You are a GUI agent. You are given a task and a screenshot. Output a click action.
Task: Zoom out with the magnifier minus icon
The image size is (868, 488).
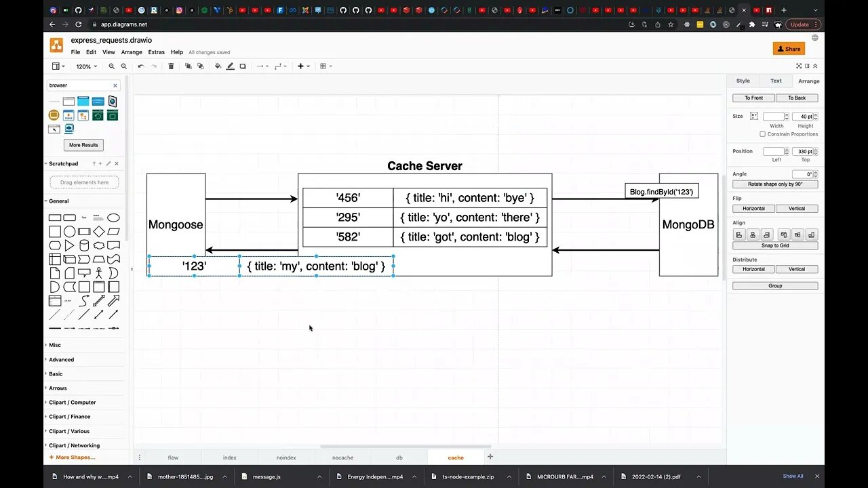(124, 66)
